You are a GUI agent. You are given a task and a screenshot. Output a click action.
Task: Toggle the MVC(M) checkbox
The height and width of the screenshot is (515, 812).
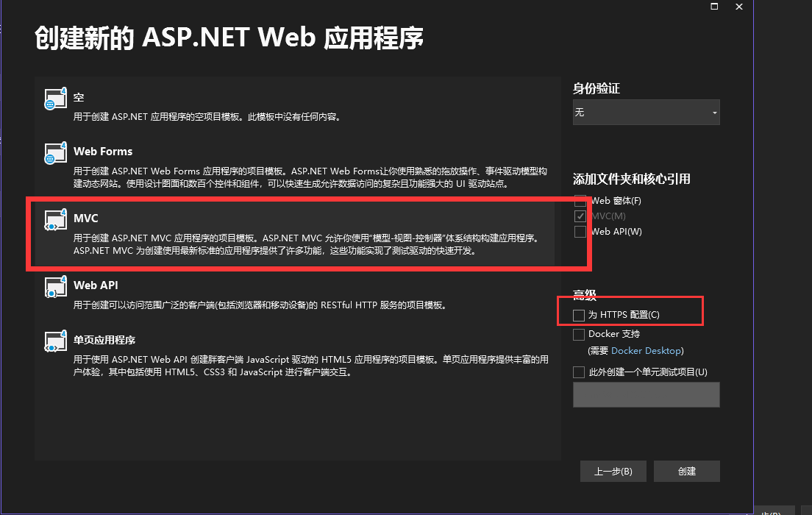click(x=580, y=216)
